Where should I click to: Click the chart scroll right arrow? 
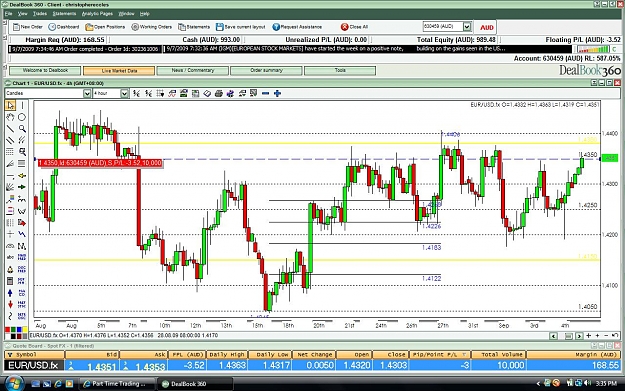579,336
